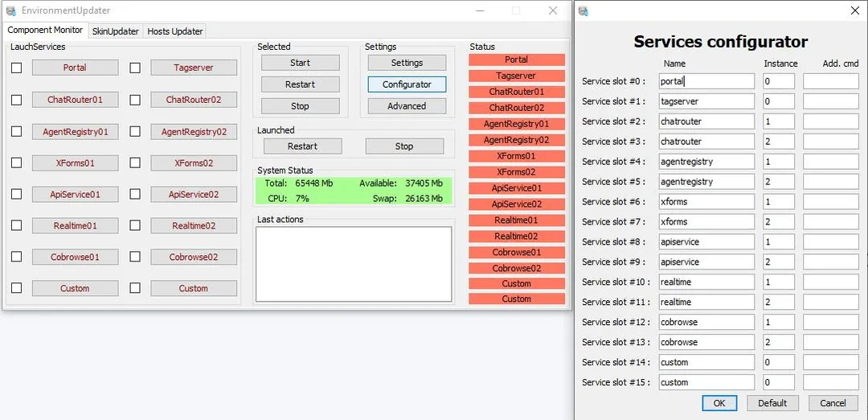The height and width of the screenshot is (420, 868).
Task: Click the AgentRegistry02 status indicator
Action: [x=517, y=140]
